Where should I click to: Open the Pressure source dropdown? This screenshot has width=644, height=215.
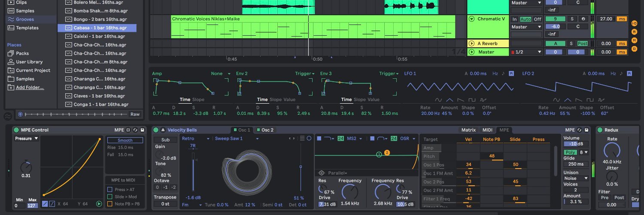(27, 138)
